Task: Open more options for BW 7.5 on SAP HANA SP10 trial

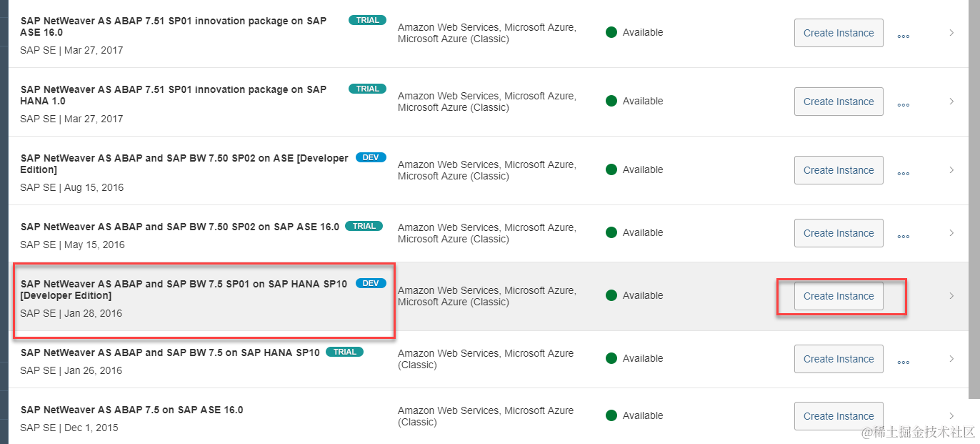Action: click(903, 362)
